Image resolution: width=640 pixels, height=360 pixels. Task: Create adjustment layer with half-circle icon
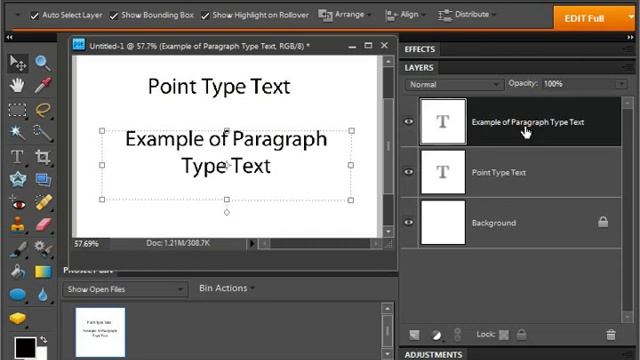[x=436, y=335]
